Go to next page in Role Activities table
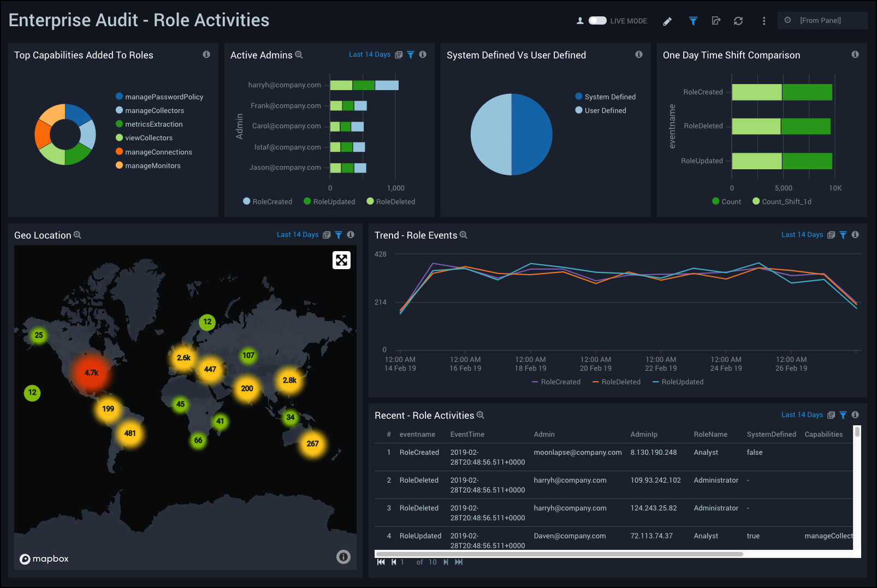Screen dimensions: 877x588 pyautogui.click(x=446, y=562)
